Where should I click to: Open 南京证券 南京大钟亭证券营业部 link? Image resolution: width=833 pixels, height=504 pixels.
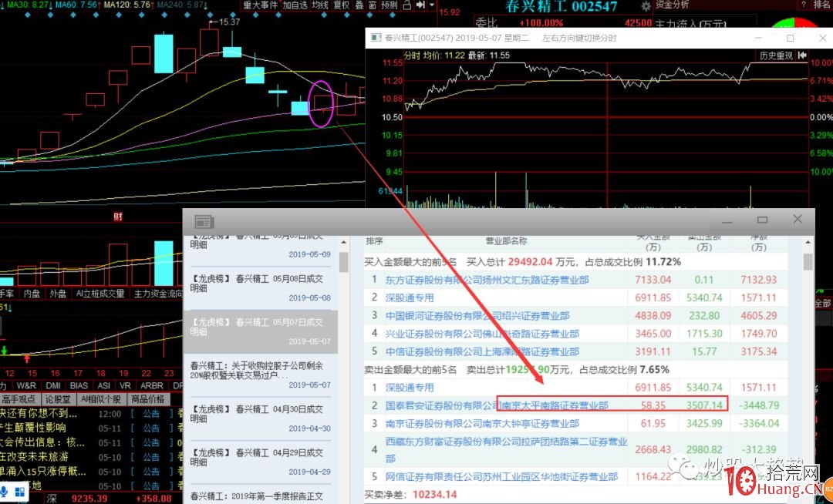(482, 423)
